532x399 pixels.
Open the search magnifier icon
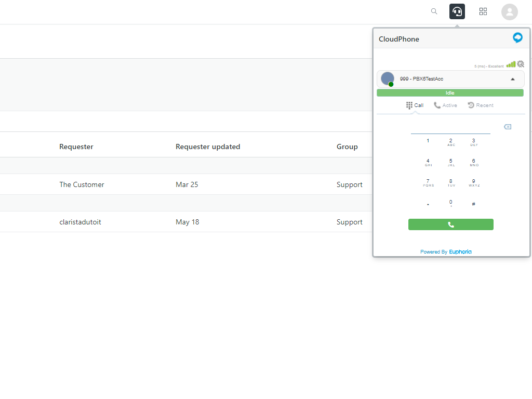tap(434, 11)
